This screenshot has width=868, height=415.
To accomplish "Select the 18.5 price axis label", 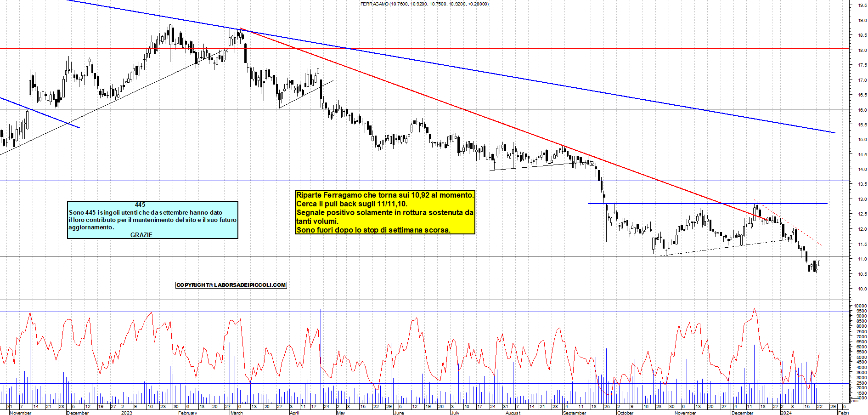I will pyautogui.click(x=862, y=35).
